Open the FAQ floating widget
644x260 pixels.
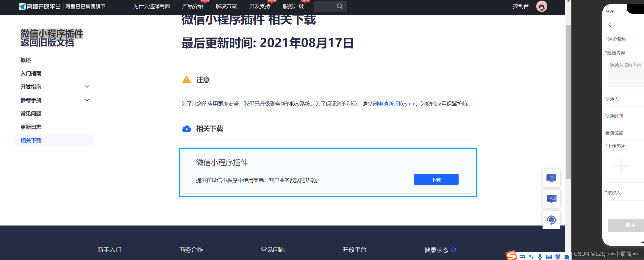551,199
